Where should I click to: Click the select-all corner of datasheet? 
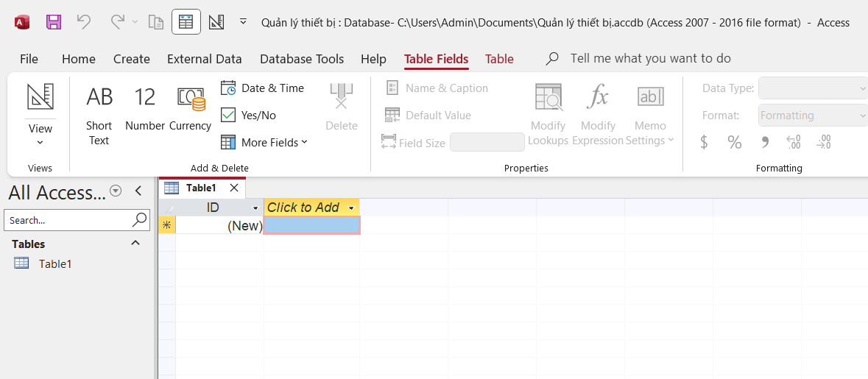[x=166, y=208]
